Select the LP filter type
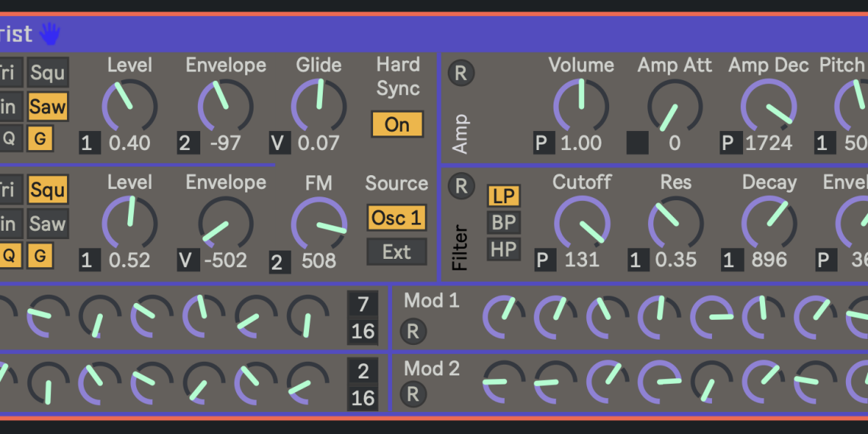This screenshot has width=868, height=434. (503, 196)
